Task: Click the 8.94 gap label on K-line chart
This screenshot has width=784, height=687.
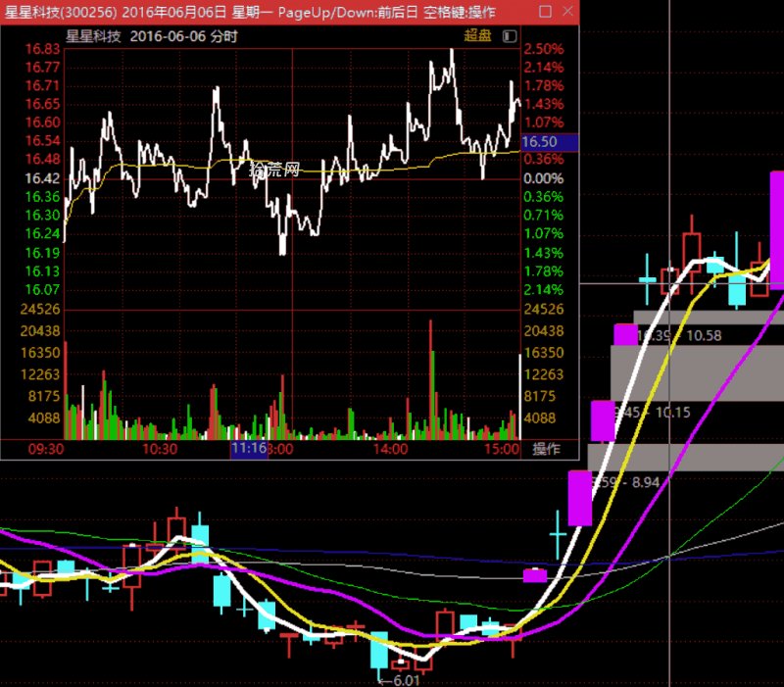Action: click(x=646, y=482)
